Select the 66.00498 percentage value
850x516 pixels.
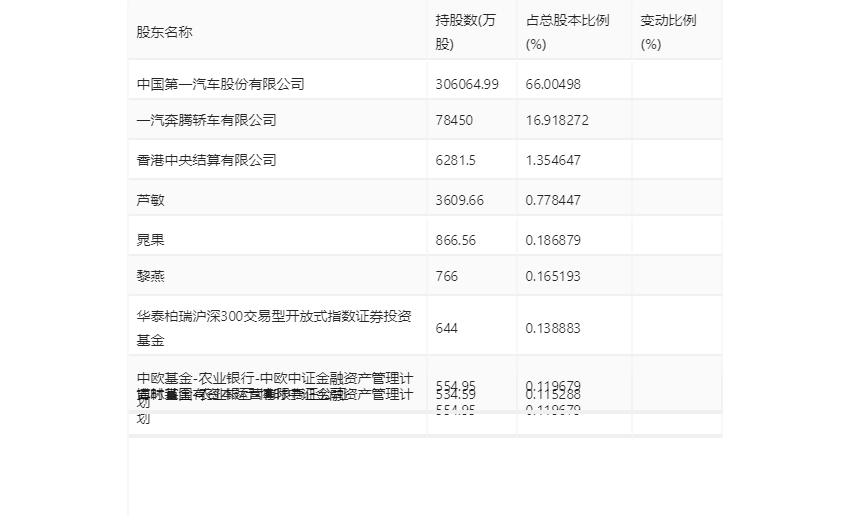tap(553, 84)
